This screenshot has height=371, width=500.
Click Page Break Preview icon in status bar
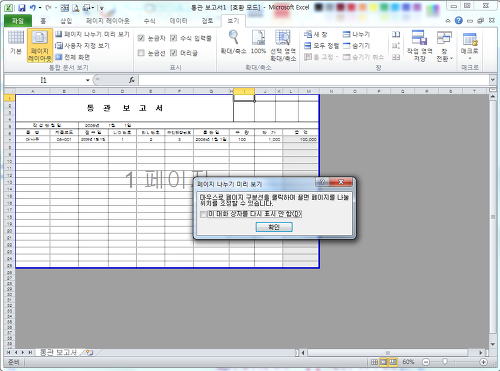[x=393, y=362]
